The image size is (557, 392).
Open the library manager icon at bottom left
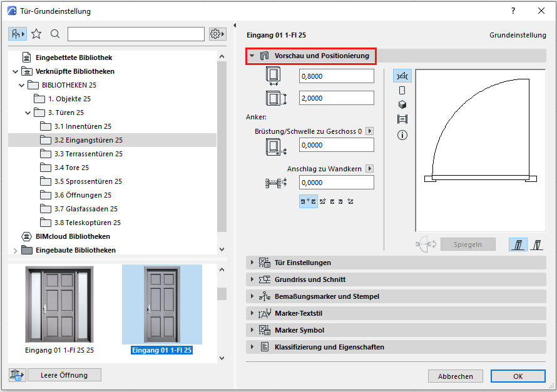tap(17, 375)
